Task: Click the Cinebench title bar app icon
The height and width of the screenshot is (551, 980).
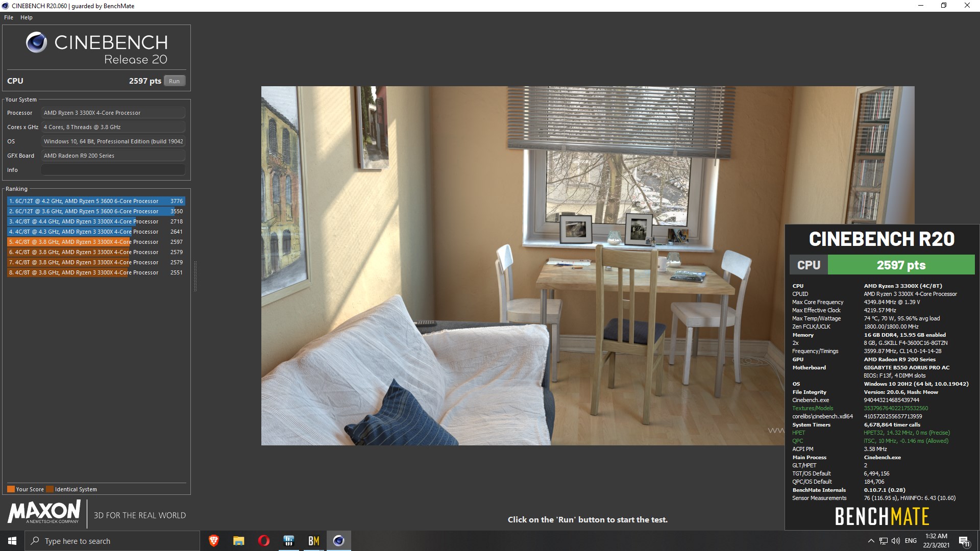Action: click(x=5, y=6)
